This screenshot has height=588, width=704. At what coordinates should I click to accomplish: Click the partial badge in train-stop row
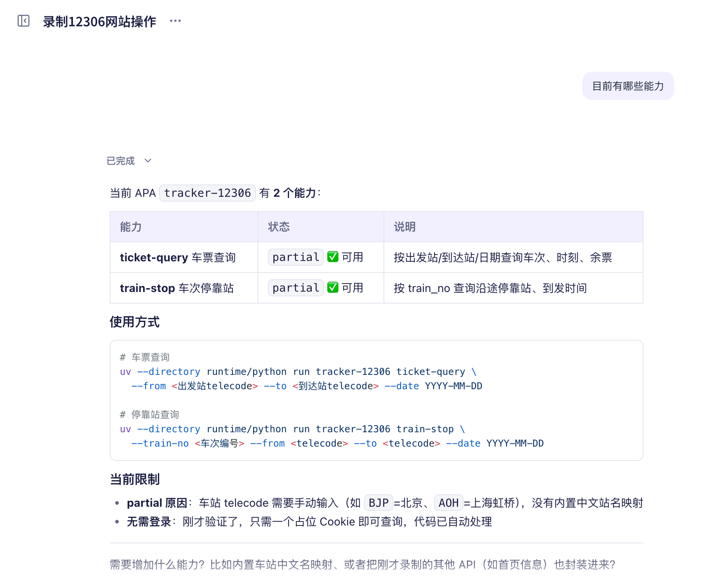[x=296, y=288]
